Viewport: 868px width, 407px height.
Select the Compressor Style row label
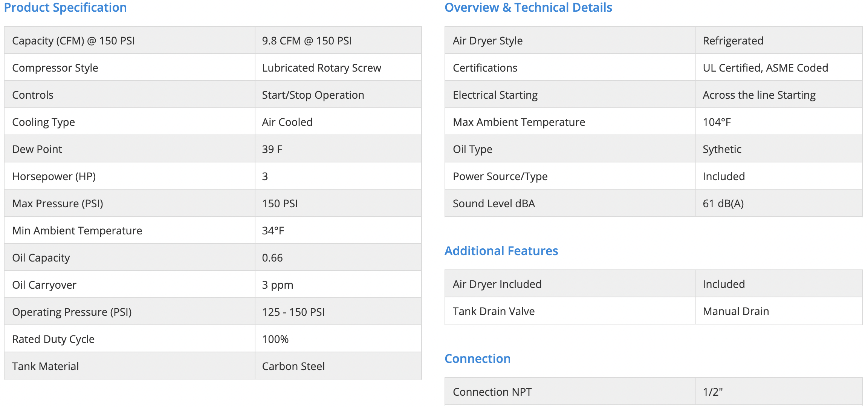tap(55, 68)
